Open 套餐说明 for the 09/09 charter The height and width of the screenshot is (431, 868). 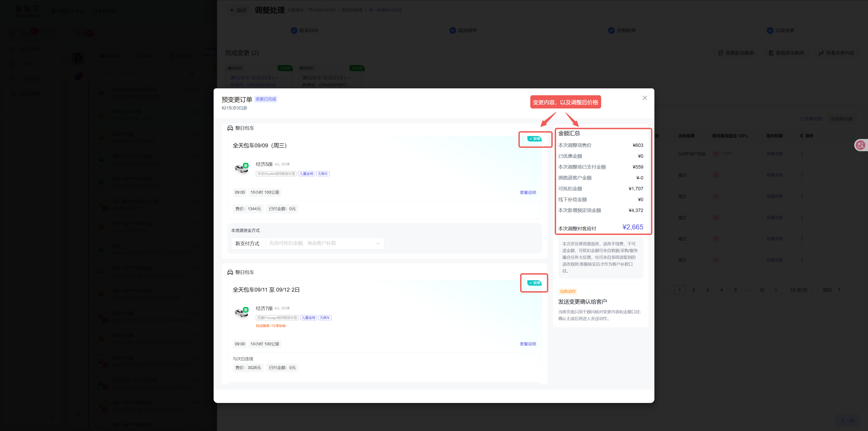528,192
